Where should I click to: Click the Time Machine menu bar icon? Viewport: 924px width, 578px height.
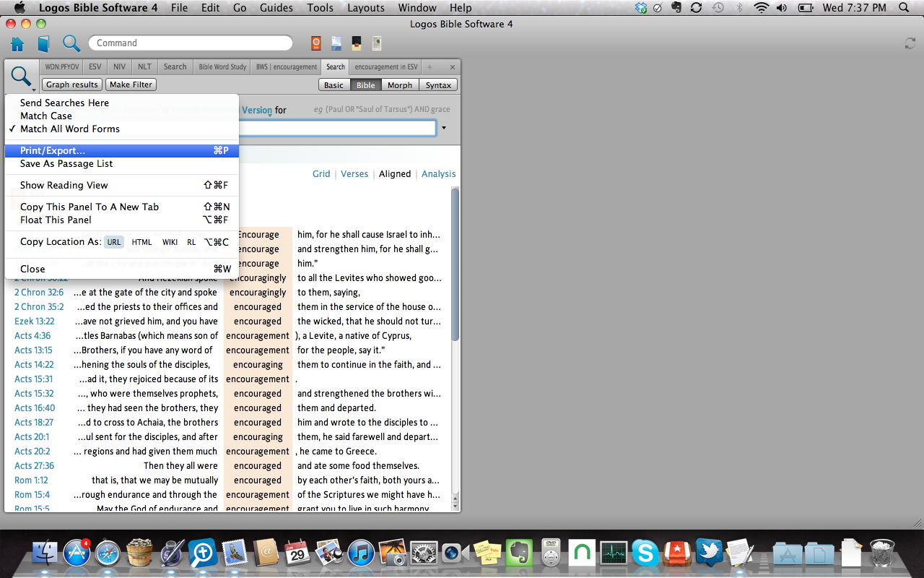click(718, 8)
